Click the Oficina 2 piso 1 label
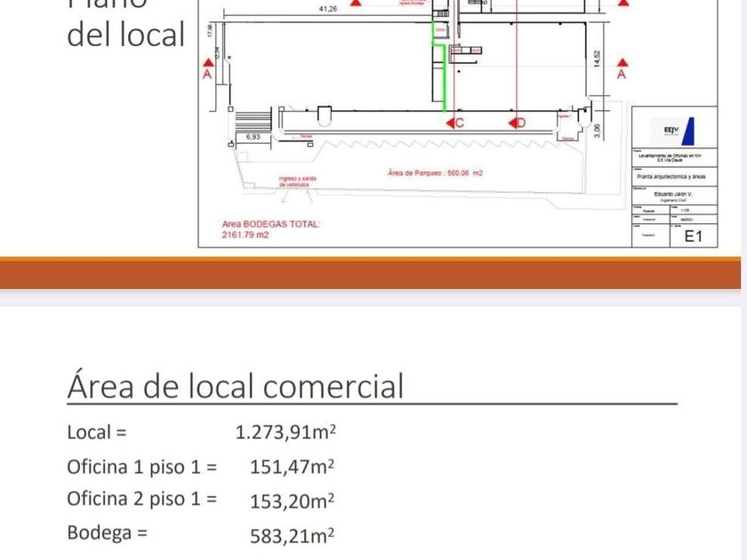The image size is (747, 560). (x=142, y=499)
